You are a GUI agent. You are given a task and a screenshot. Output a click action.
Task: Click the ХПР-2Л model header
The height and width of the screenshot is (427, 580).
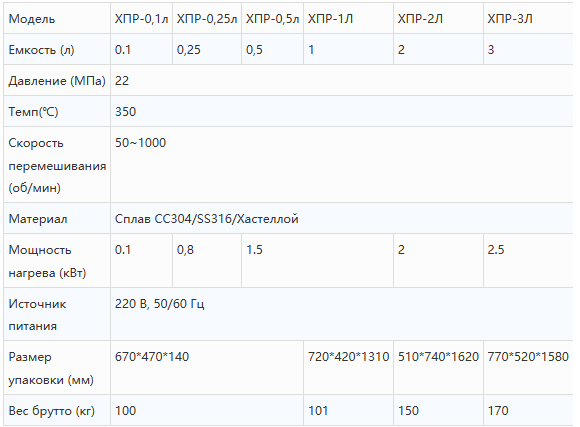pos(438,18)
